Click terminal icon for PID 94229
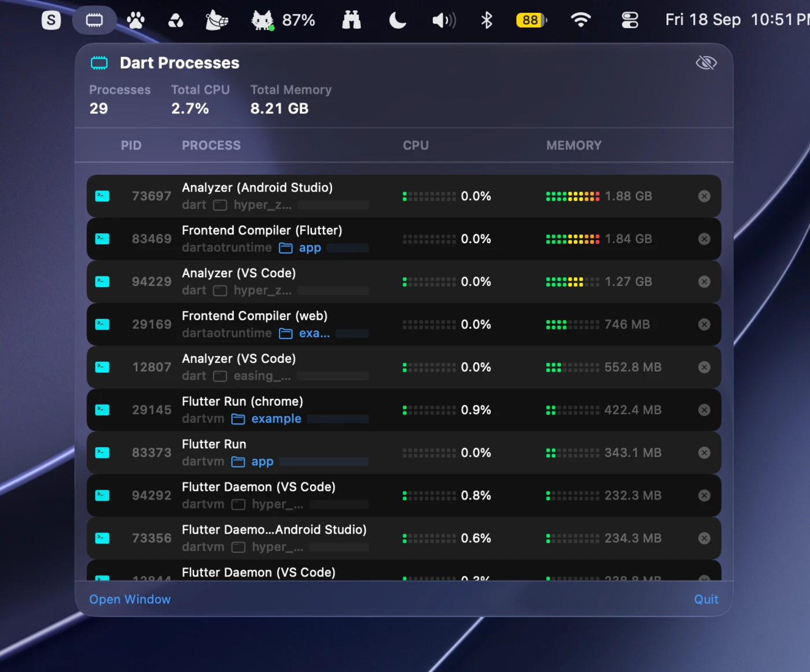Viewport: 810px width, 672px height. tap(102, 282)
